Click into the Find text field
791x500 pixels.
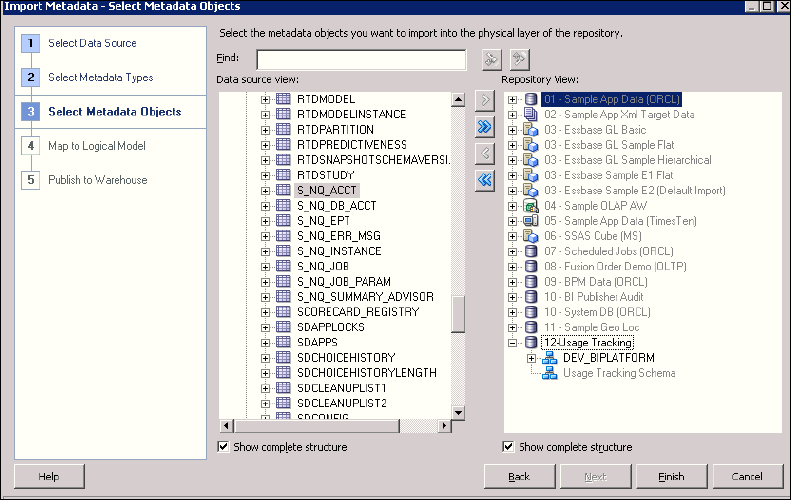pyautogui.click(x=361, y=60)
